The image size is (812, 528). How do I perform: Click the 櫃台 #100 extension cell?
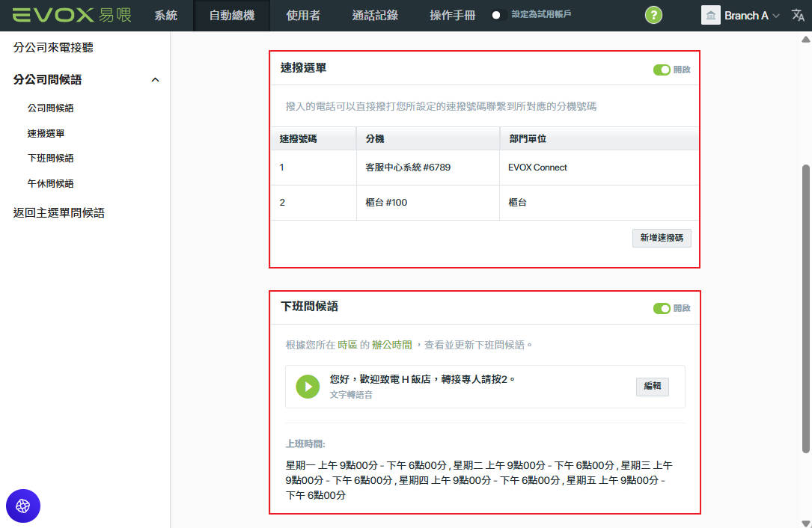[x=428, y=203]
